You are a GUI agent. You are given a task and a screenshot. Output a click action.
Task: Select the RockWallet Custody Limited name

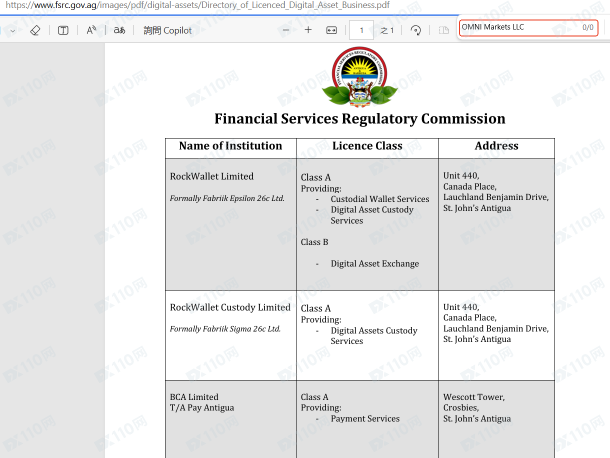230,307
